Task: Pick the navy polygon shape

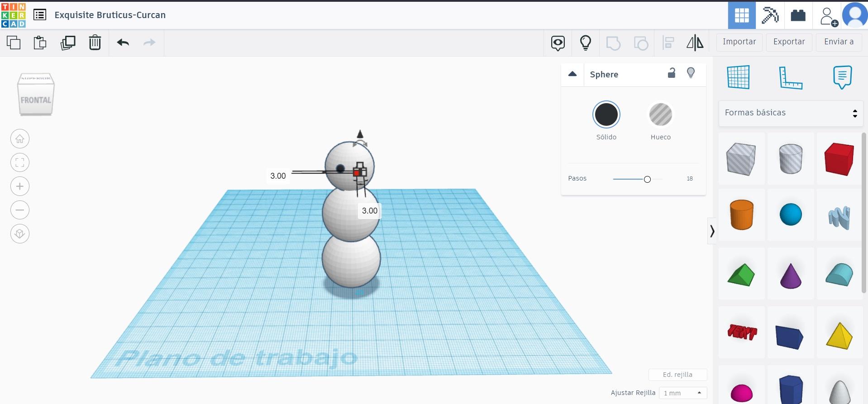Action: pyautogui.click(x=791, y=390)
